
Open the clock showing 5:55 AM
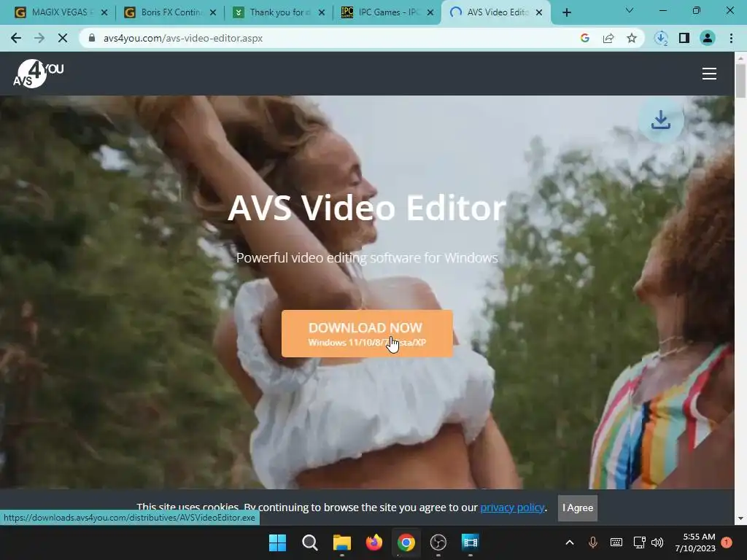coord(695,542)
